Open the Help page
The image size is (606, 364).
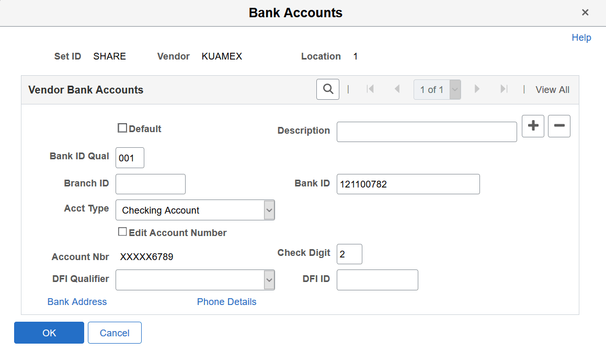click(581, 37)
